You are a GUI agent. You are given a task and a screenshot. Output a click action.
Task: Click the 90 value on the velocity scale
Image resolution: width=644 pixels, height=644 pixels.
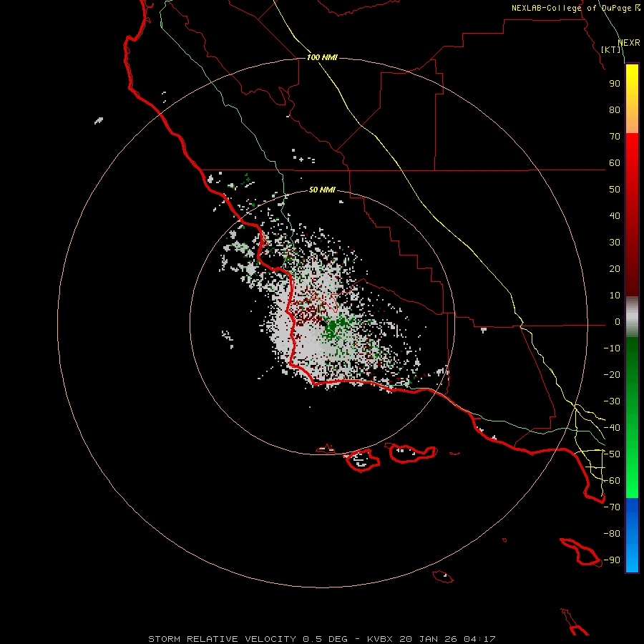coord(615,84)
